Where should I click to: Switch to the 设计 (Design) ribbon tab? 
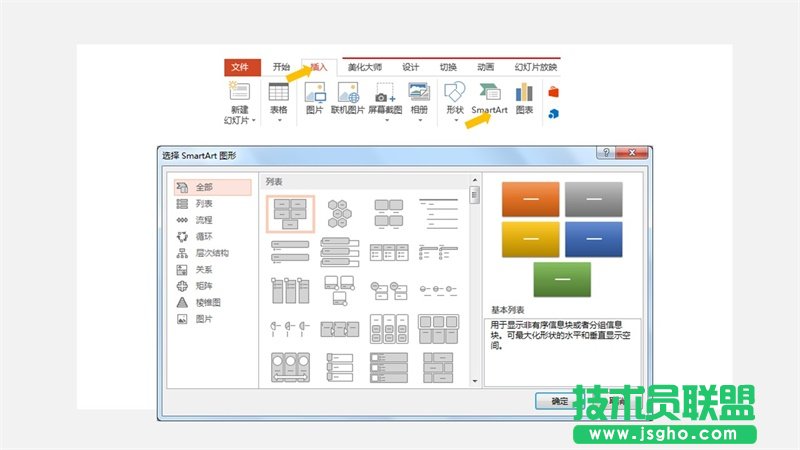coord(411,67)
